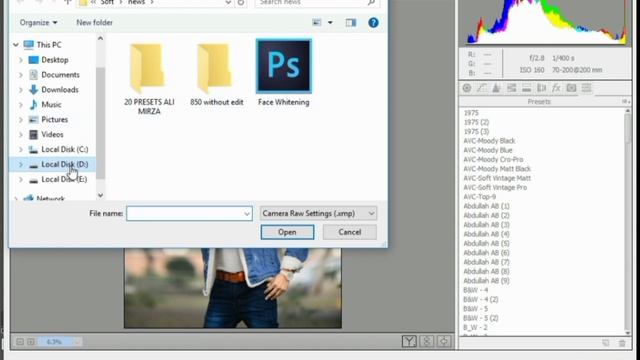The height and width of the screenshot is (360, 640).
Task: Open the Basic panel tab in Camera Raw
Action: pos(467,88)
